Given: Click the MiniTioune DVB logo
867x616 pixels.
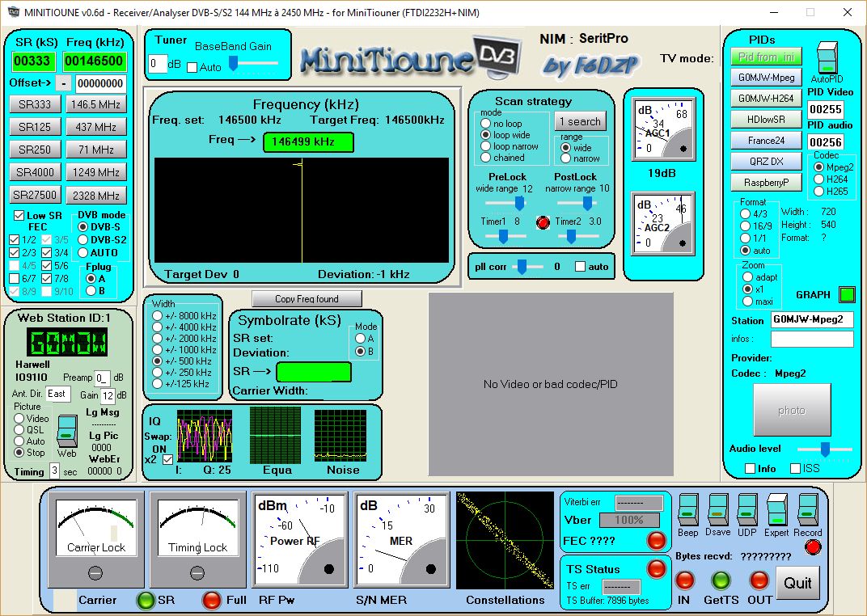Looking at the screenshot, I should (410, 57).
